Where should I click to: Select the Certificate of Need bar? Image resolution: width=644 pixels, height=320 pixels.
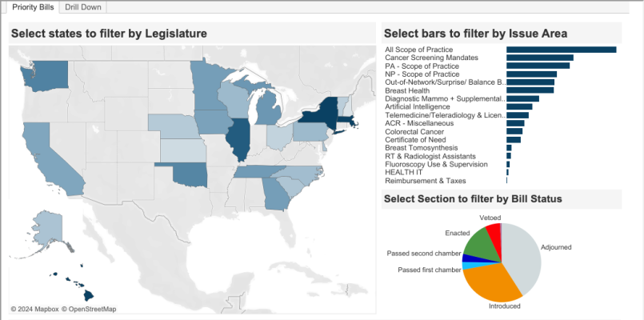coord(514,139)
